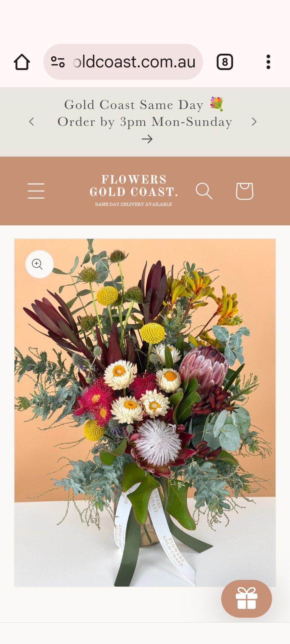
Task: Open site settings icon in address bar
Action: click(x=58, y=62)
